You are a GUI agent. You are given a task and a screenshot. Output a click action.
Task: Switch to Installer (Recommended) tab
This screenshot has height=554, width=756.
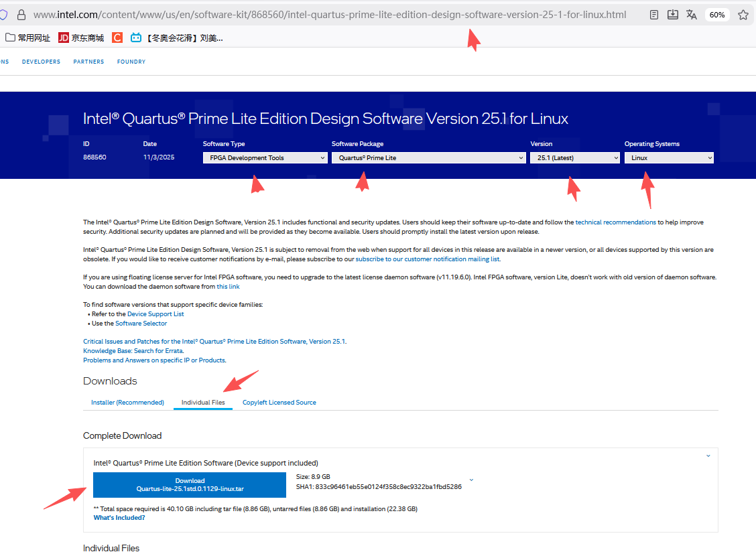(x=128, y=402)
